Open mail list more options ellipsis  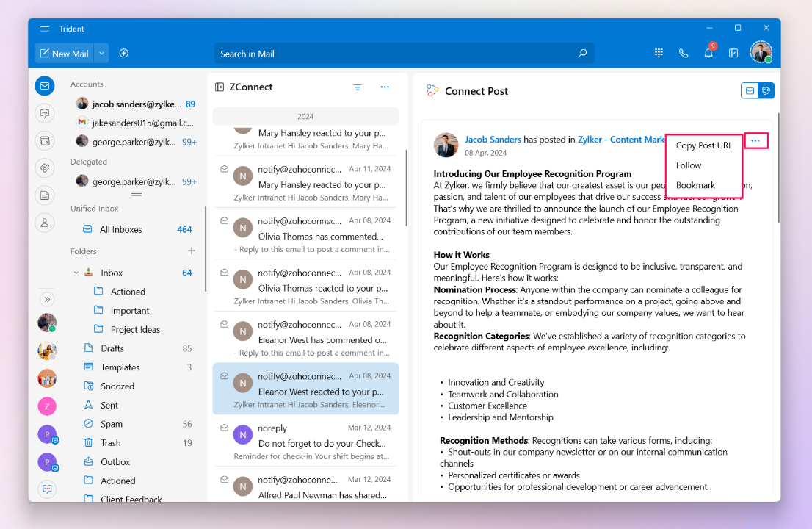385,87
